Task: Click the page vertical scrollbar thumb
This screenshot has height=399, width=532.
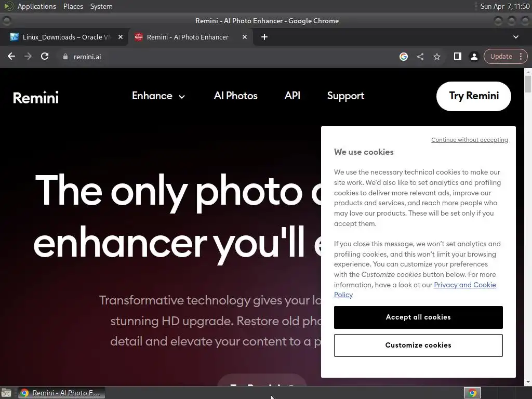Action: click(x=528, y=84)
